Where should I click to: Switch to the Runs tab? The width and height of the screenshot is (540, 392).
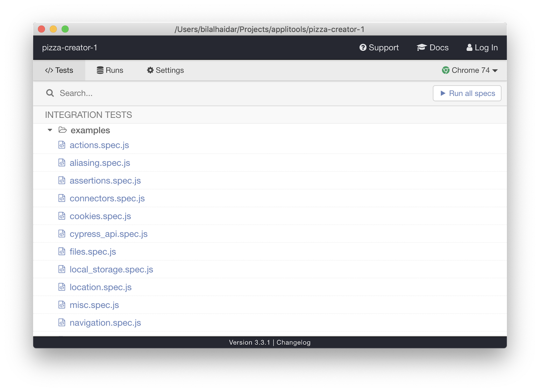110,70
